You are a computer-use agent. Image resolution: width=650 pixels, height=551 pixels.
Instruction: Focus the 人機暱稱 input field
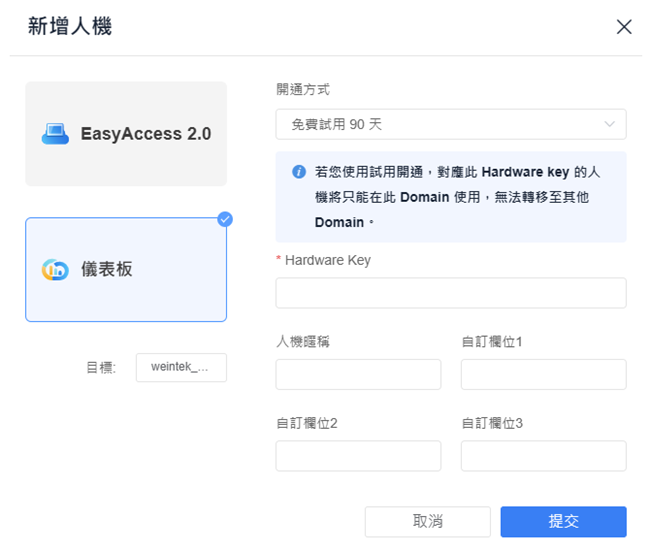(359, 374)
